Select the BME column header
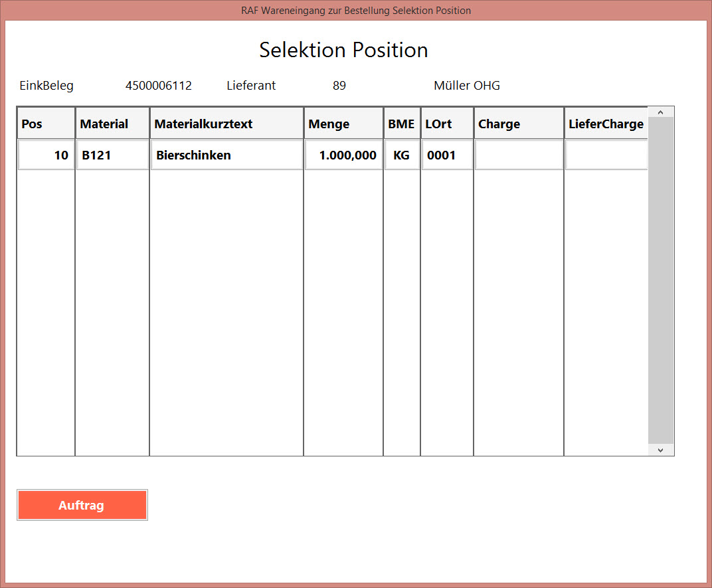 [x=401, y=124]
